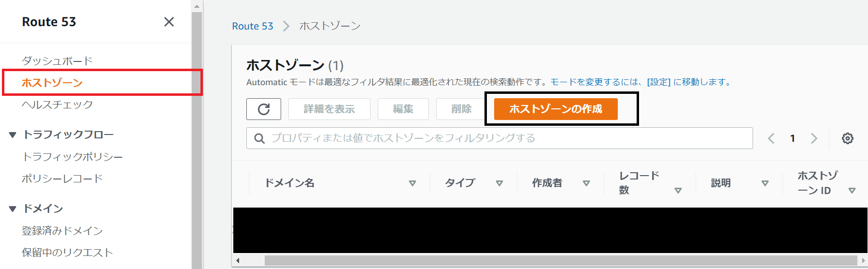Open table preferences gear icon
868x269 pixels.
848,138
